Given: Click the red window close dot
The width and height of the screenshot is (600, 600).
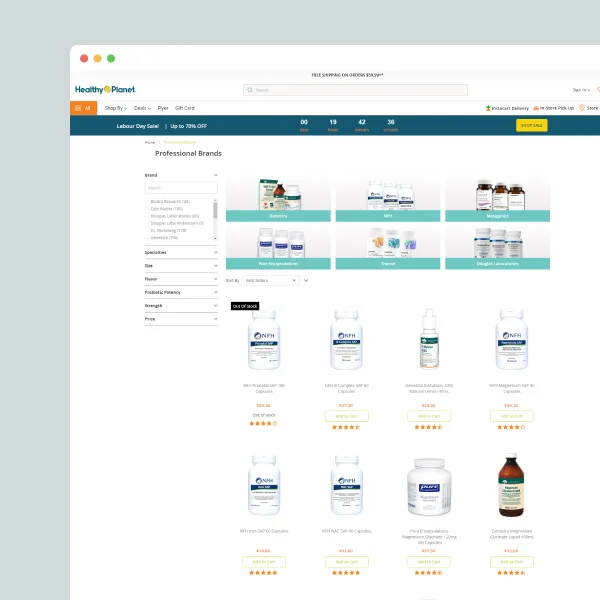Looking at the screenshot, I should click(x=84, y=58).
